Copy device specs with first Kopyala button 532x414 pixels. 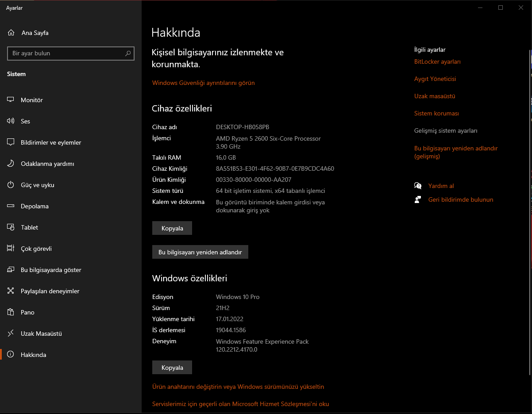(x=172, y=228)
